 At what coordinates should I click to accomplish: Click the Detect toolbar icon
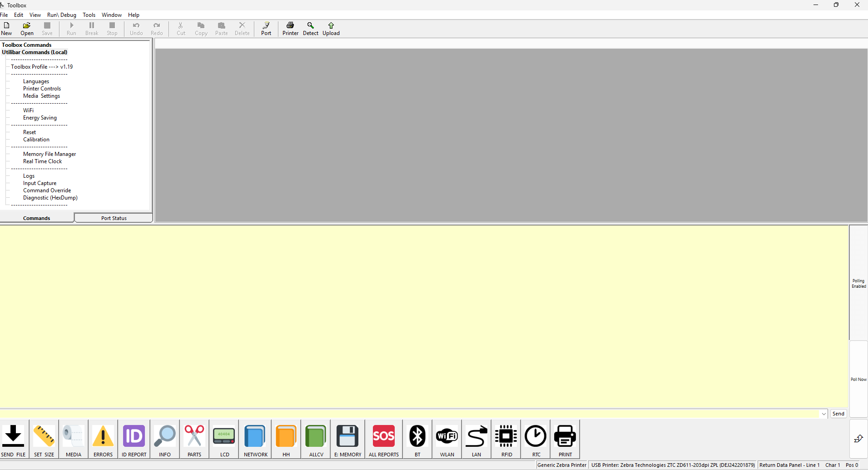coord(310,29)
